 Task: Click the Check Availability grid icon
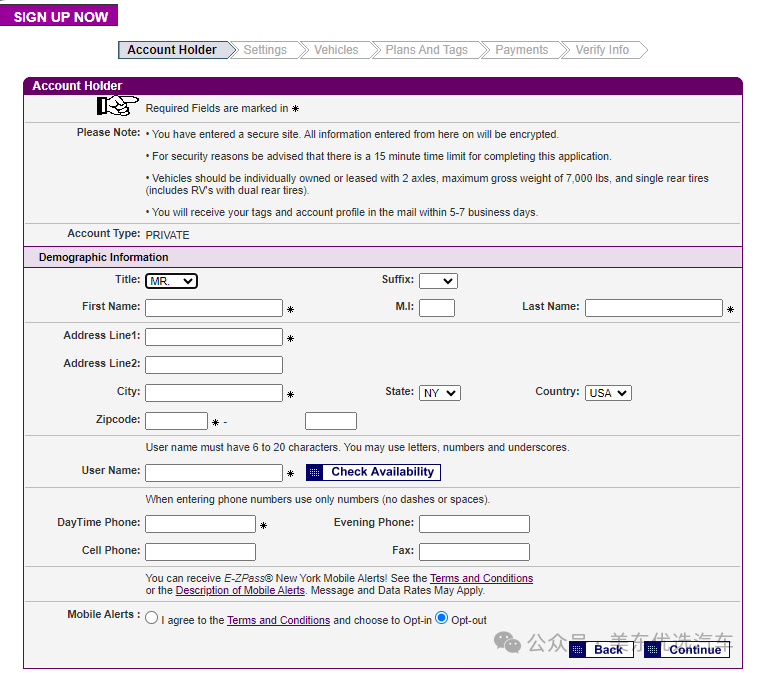coord(314,472)
